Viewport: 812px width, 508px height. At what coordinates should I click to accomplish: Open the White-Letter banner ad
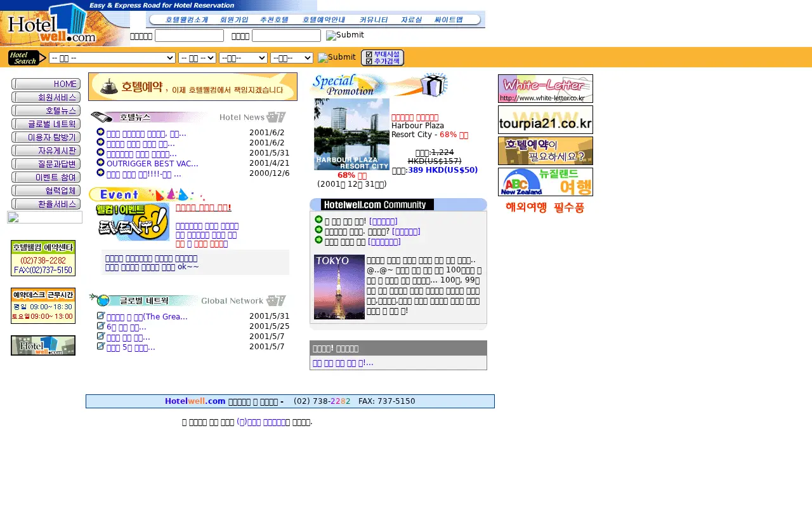pyautogui.click(x=546, y=88)
